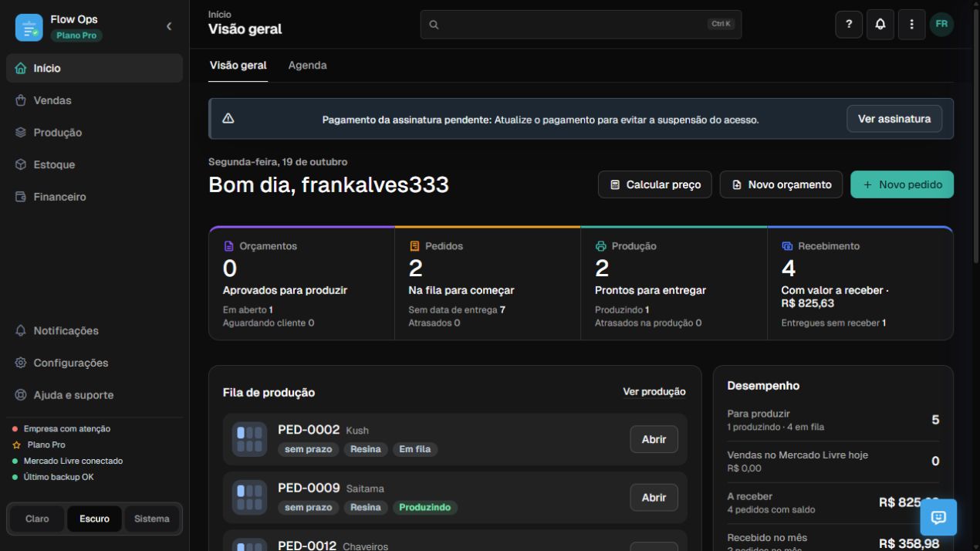Click the Último backup OK status

(52, 477)
